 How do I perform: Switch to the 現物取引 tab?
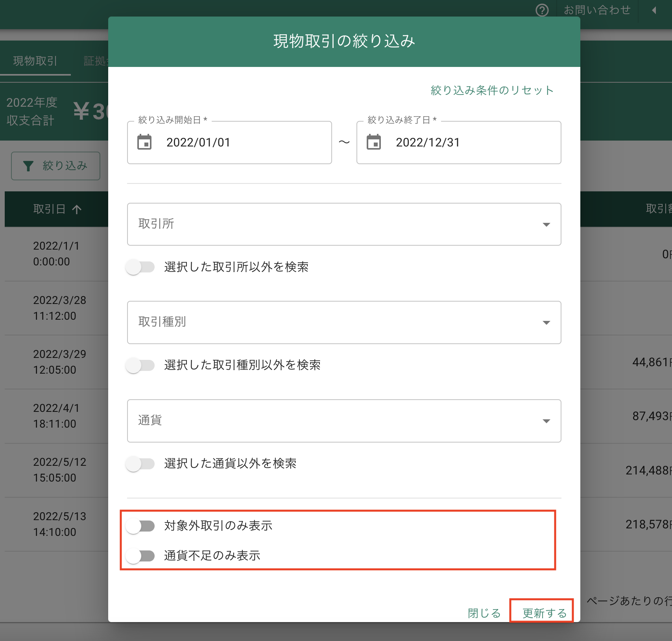[35, 61]
